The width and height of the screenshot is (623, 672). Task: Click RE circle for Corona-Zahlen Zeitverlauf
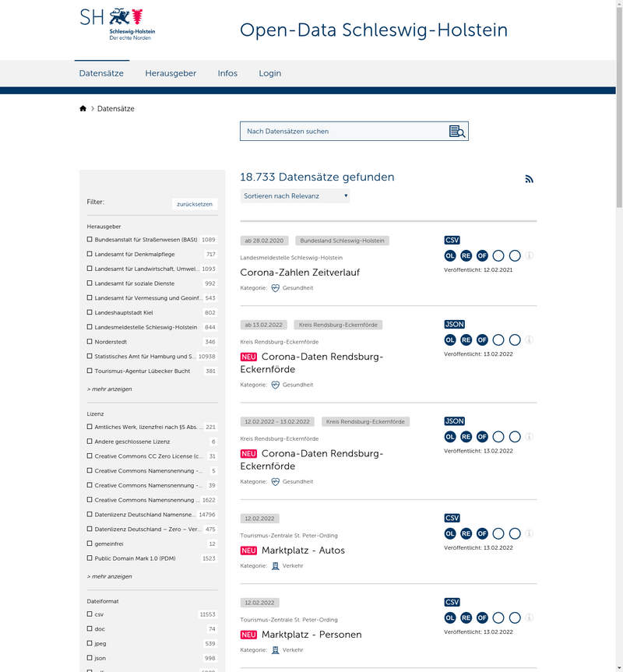pos(466,256)
